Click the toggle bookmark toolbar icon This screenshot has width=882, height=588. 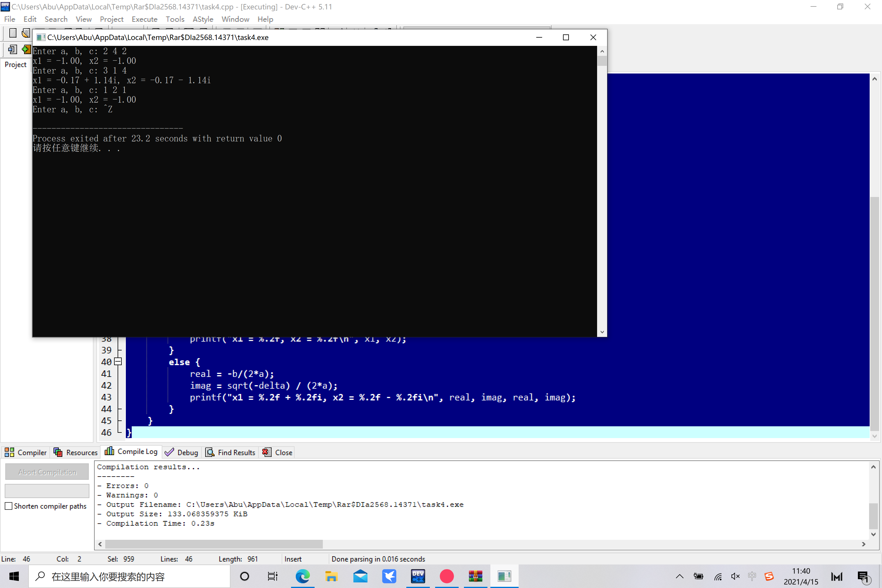click(x=12, y=49)
